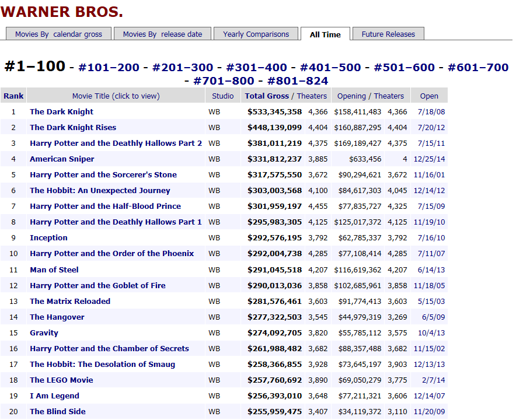The image size is (516, 420).
Task: Select the Yearly Comparisons tab
Action: coord(256,34)
